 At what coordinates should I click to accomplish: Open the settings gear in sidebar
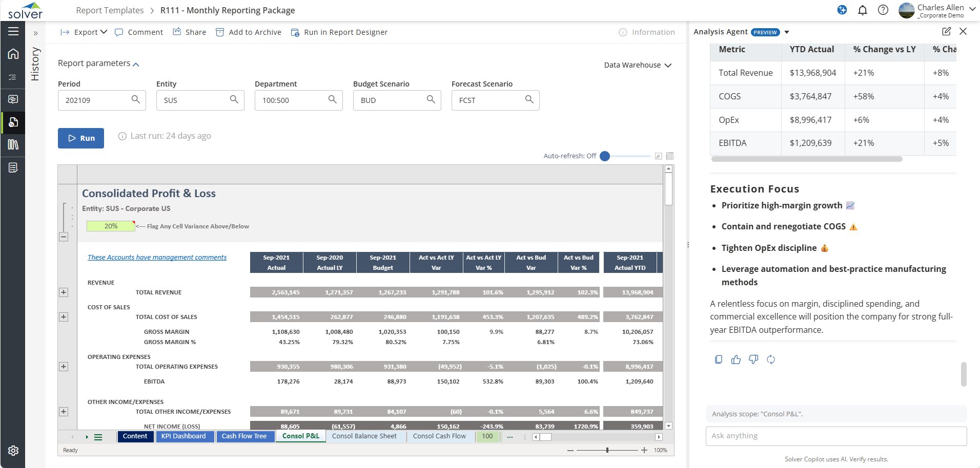pyautogui.click(x=13, y=451)
